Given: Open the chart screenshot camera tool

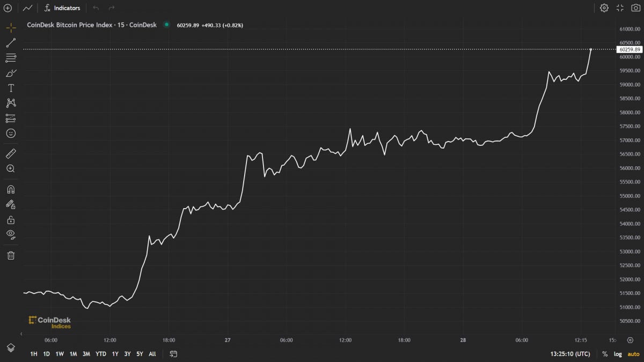Looking at the screenshot, I should tap(635, 8).
